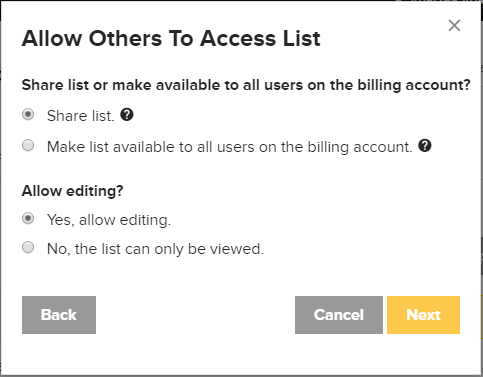The height and width of the screenshot is (377, 483).
Task: Proceed with the yellow Next button
Action: pos(423,315)
